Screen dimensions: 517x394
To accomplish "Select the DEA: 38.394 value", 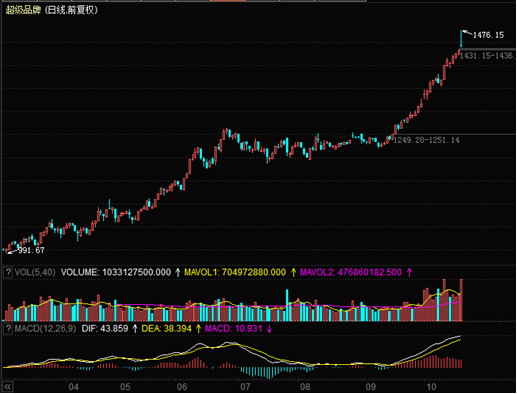I will tap(166, 329).
